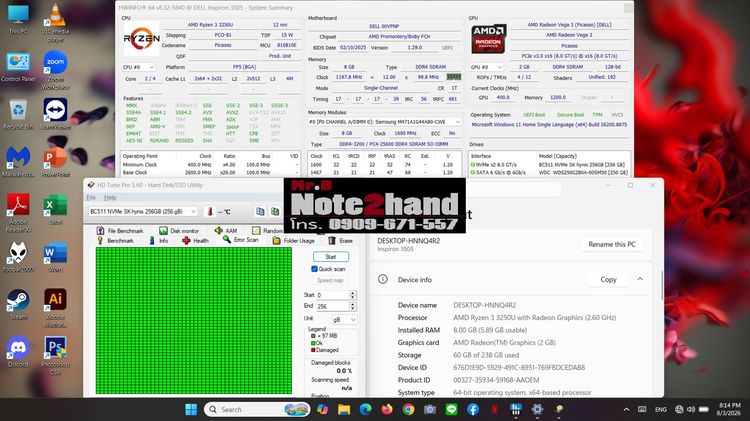Open Copilot from the taskbar

[x=322, y=410]
